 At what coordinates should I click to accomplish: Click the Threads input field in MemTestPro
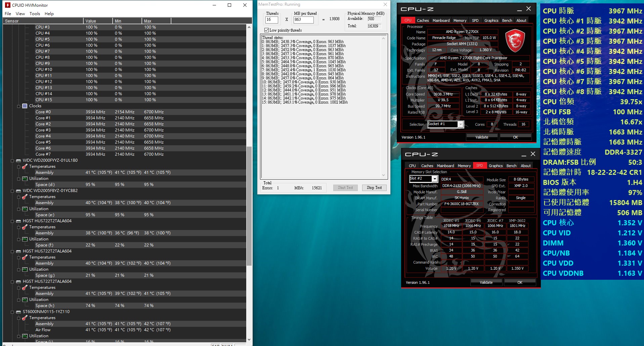click(x=272, y=20)
